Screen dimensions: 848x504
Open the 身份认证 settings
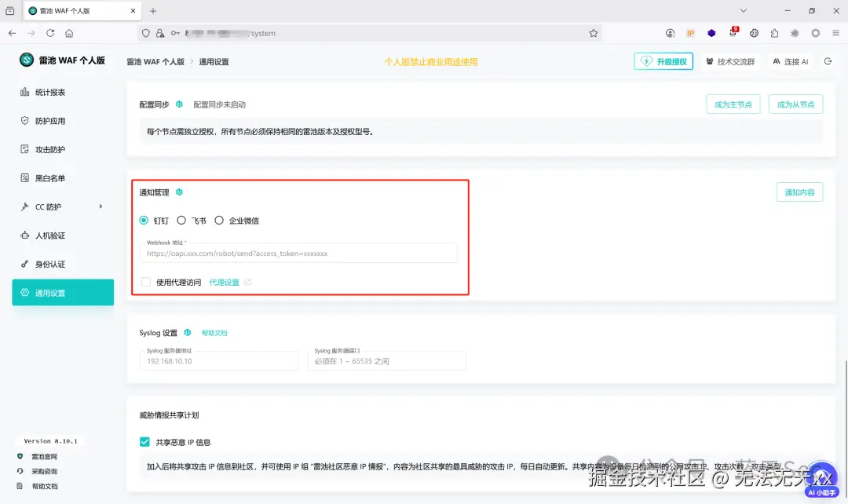tap(46, 264)
